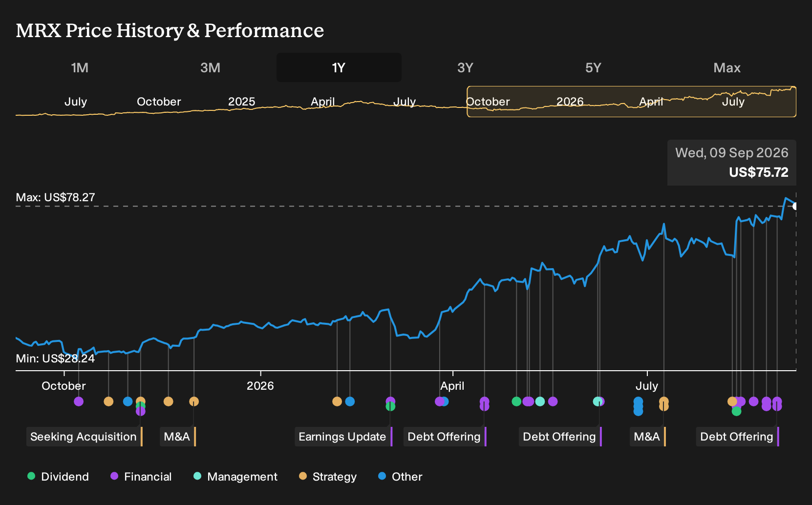812x505 pixels.
Task: Select the highlighted range in the overview navigator
Action: point(631,102)
